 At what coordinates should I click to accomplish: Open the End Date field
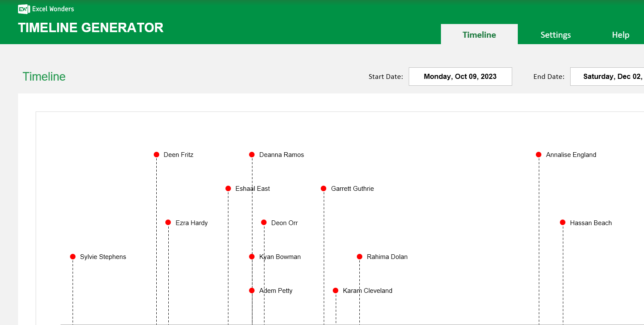pyautogui.click(x=610, y=76)
